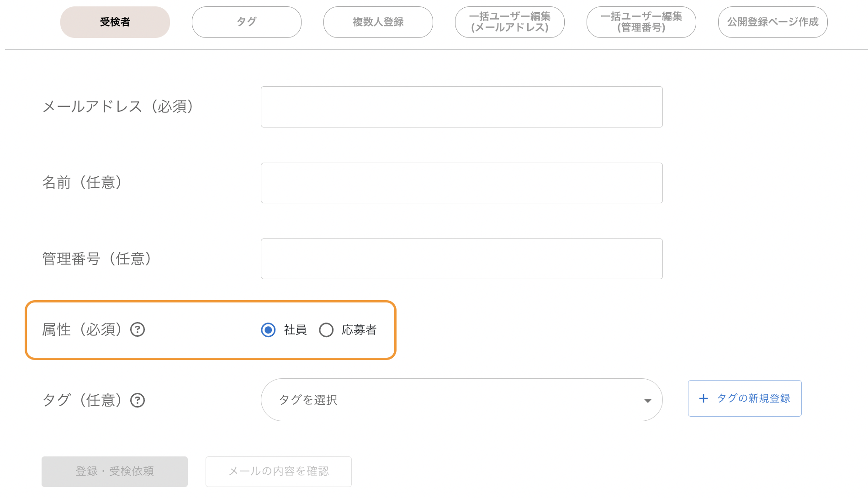
Task: Click the 管理番号 input box
Action: click(x=461, y=259)
